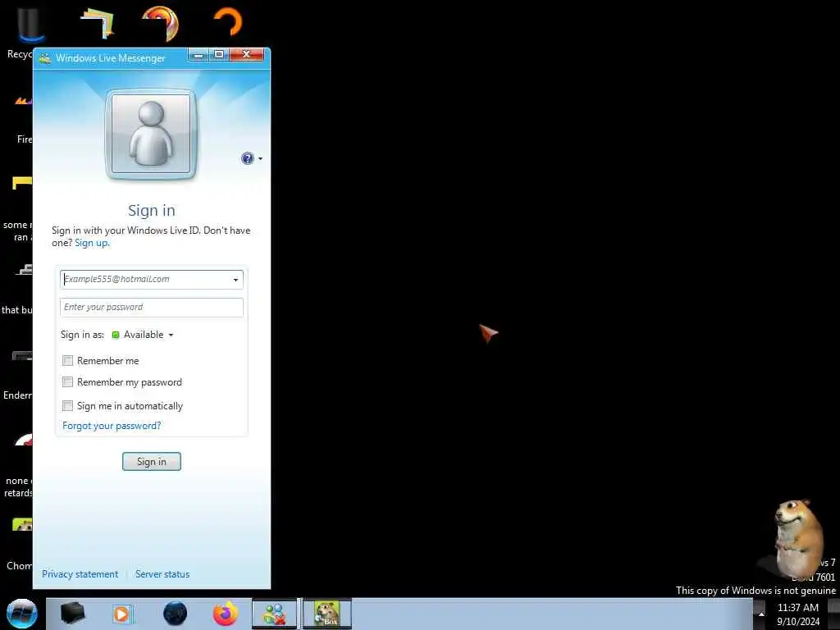840x630 pixels.
Task: Open the dark globe taskbar icon
Action: click(x=176, y=614)
